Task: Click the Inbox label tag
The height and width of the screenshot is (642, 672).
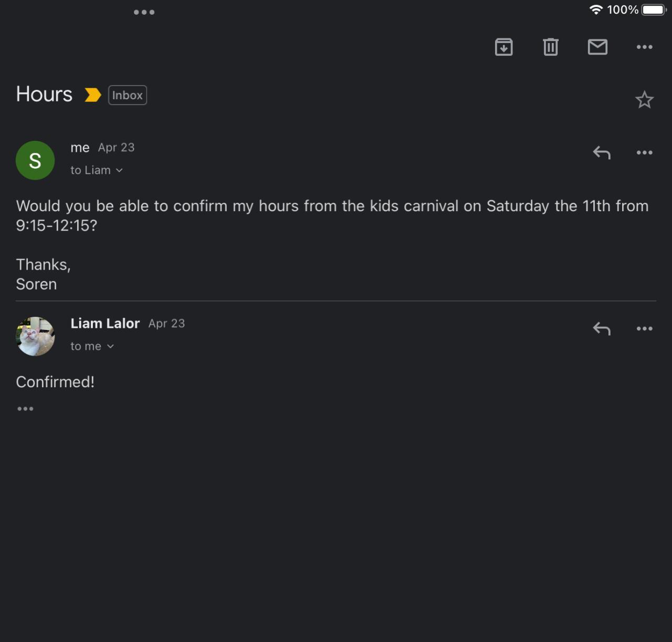Action: coord(128,95)
